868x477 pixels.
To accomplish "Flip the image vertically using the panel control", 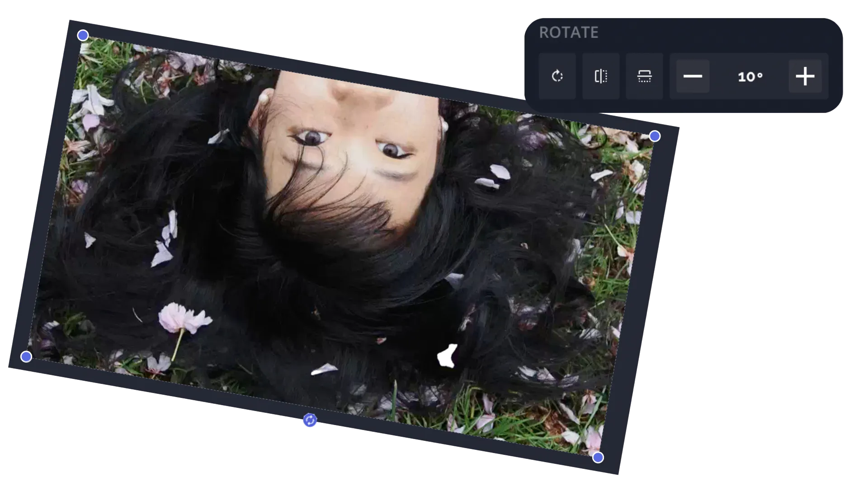I will pyautogui.click(x=644, y=76).
